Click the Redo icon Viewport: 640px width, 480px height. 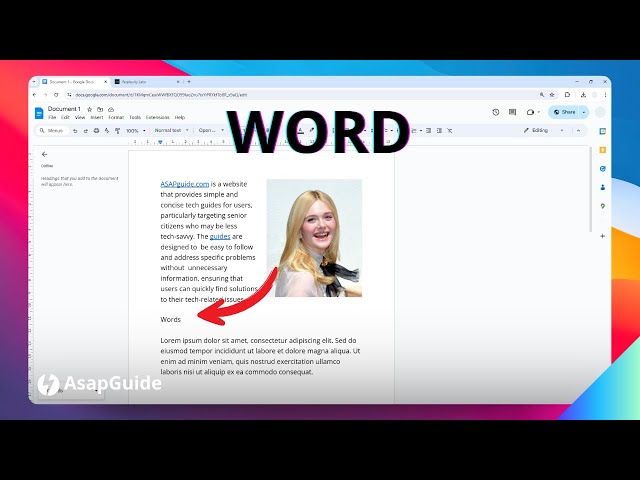(x=86, y=131)
